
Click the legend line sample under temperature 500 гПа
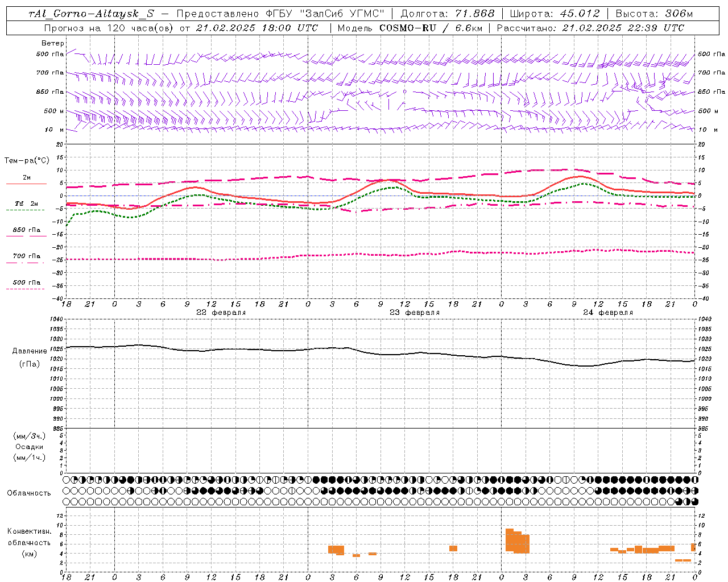[x=25, y=289]
